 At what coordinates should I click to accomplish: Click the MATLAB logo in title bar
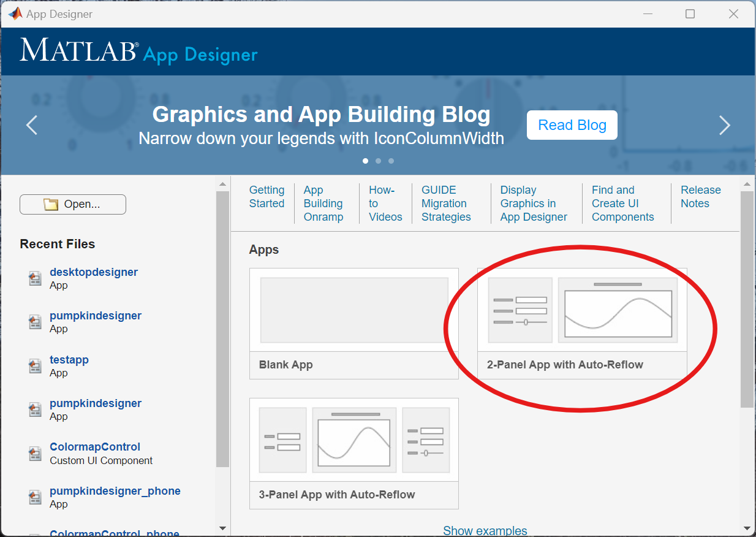pos(15,13)
